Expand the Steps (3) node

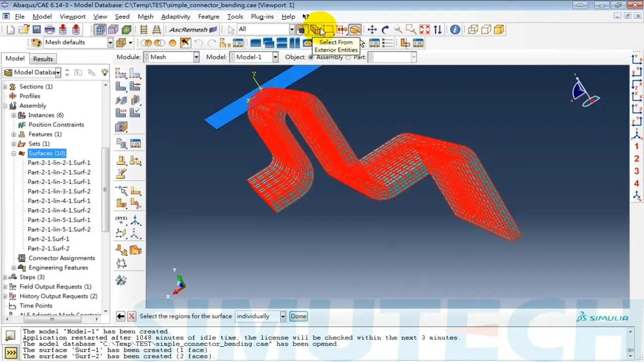pyautogui.click(x=5, y=277)
